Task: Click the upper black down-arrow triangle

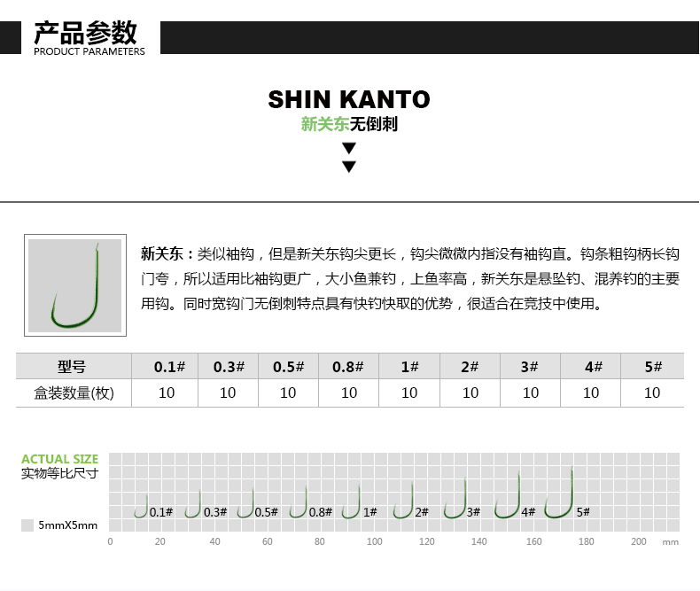Action: click(349, 148)
